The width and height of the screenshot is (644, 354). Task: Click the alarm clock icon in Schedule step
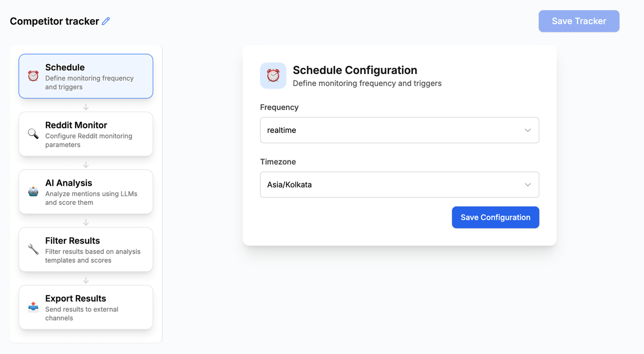tap(33, 76)
